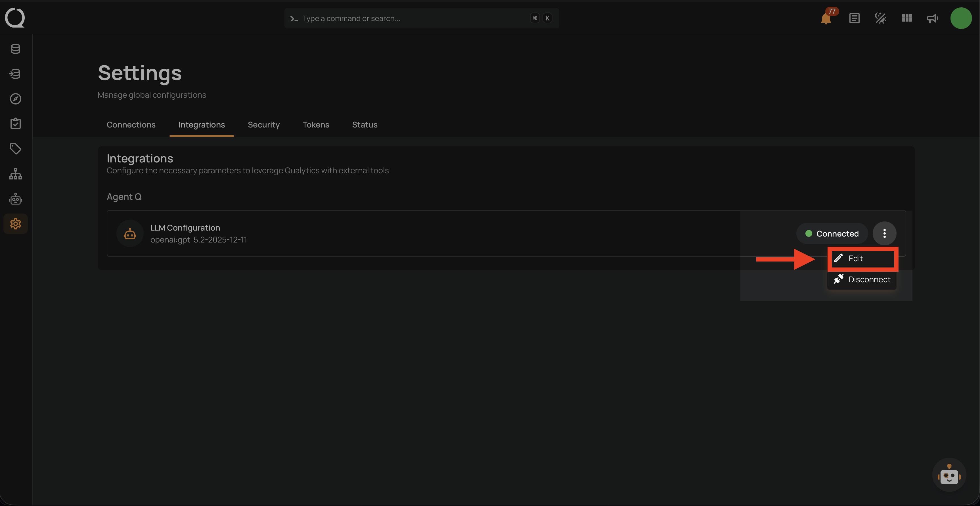Viewport: 980px width, 506px height.
Task: Open the compass explore sidebar icon
Action: tap(16, 99)
